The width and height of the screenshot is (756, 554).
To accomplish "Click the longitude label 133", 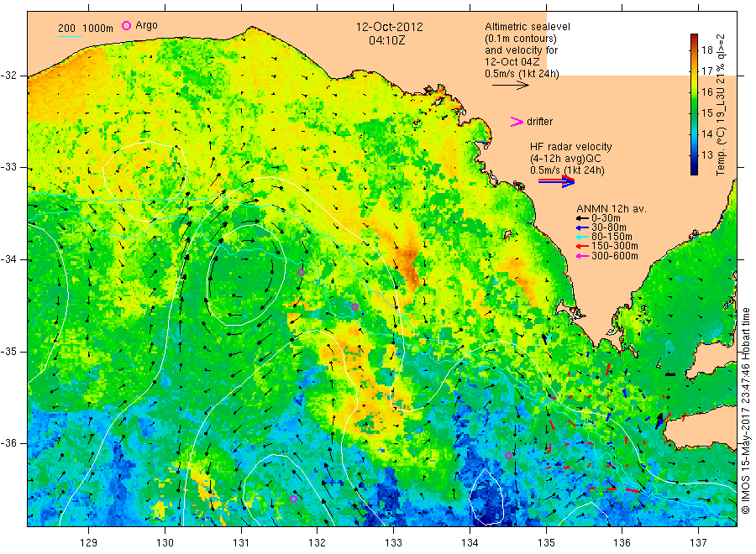I will pos(393,542).
